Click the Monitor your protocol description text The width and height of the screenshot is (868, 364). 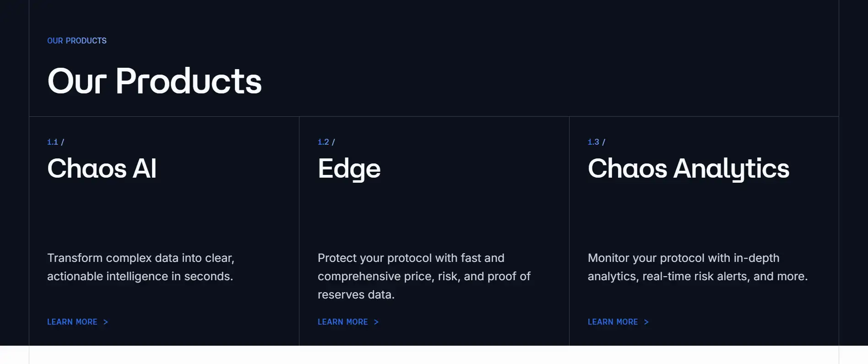pyautogui.click(x=698, y=267)
